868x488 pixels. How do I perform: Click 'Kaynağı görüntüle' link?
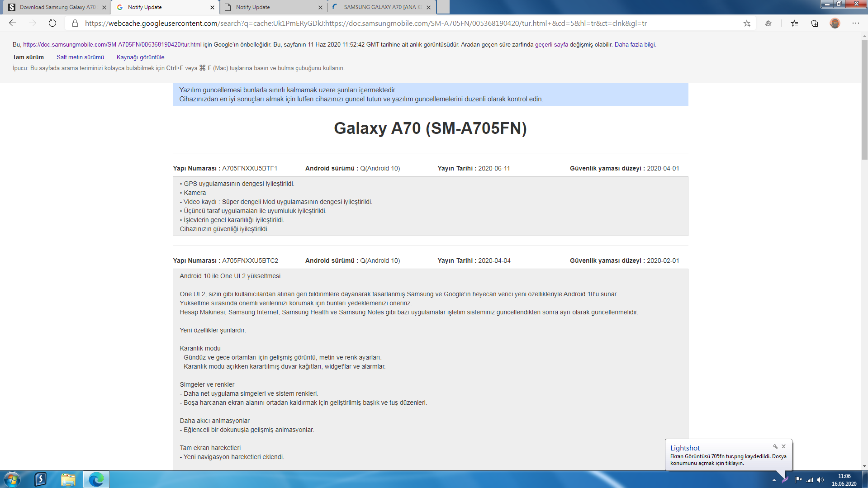pos(140,57)
